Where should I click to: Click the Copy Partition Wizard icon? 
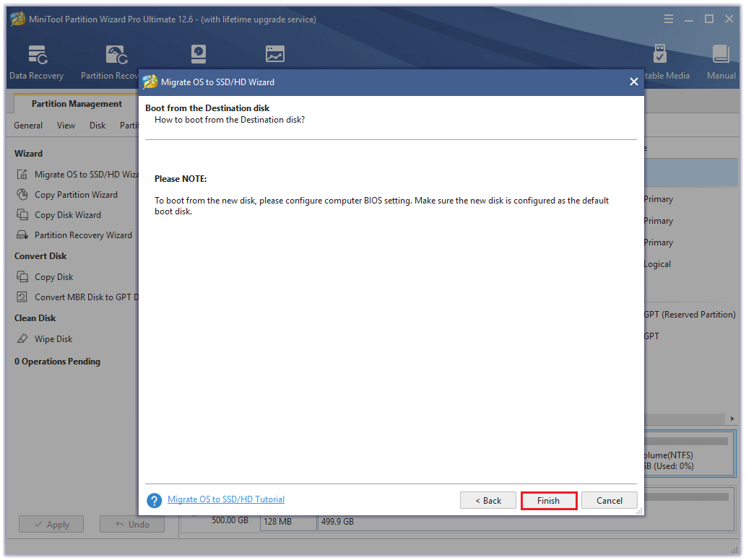[22, 194]
